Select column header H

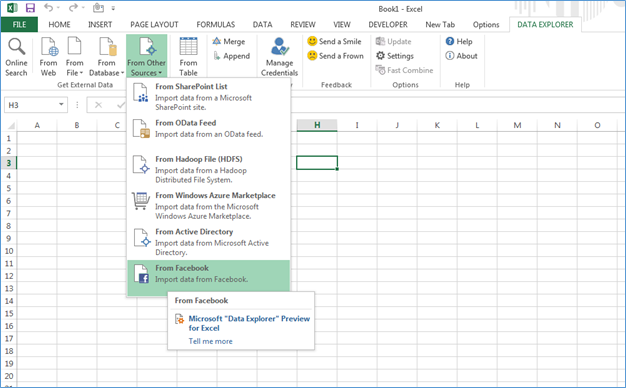click(x=317, y=125)
